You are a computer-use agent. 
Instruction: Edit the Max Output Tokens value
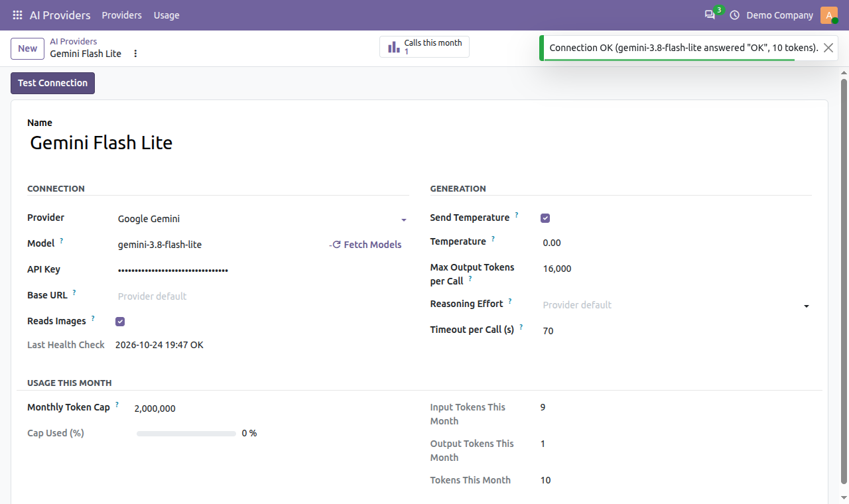[x=676, y=269]
